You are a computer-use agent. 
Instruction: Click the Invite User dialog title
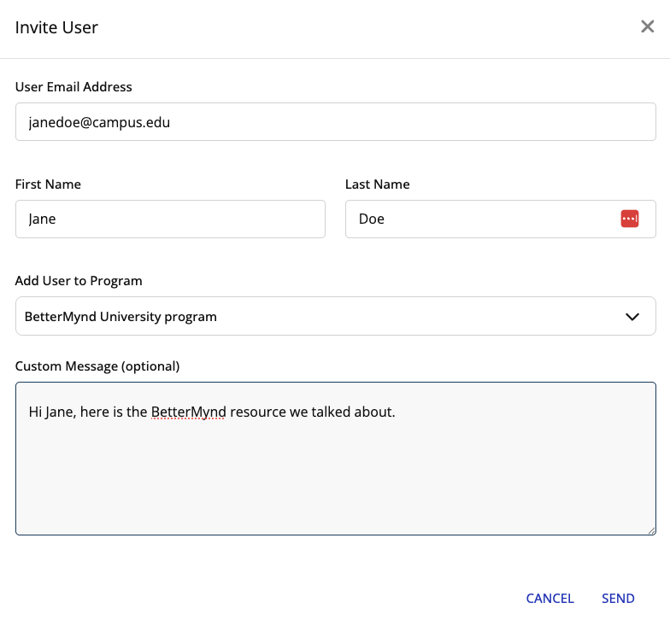click(56, 27)
